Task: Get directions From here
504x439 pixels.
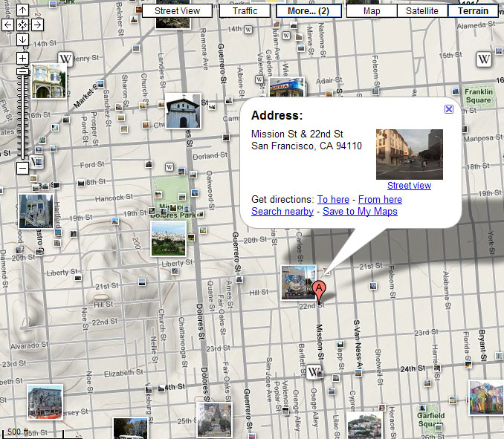Action: point(380,199)
